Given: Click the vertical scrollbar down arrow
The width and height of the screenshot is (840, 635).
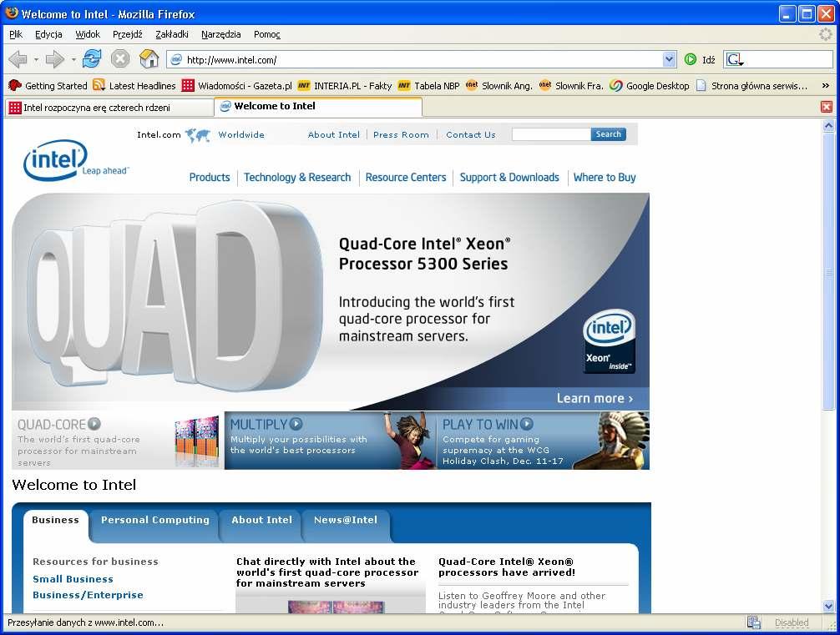Looking at the screenshot, I should 829,606.
